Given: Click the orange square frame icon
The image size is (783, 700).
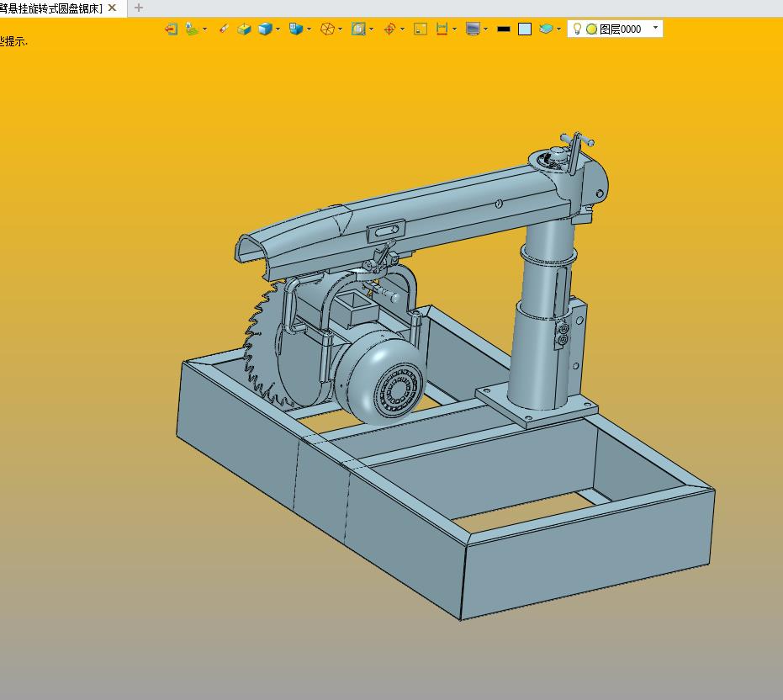Looking at the screenshot, I should tap(421, 29).
